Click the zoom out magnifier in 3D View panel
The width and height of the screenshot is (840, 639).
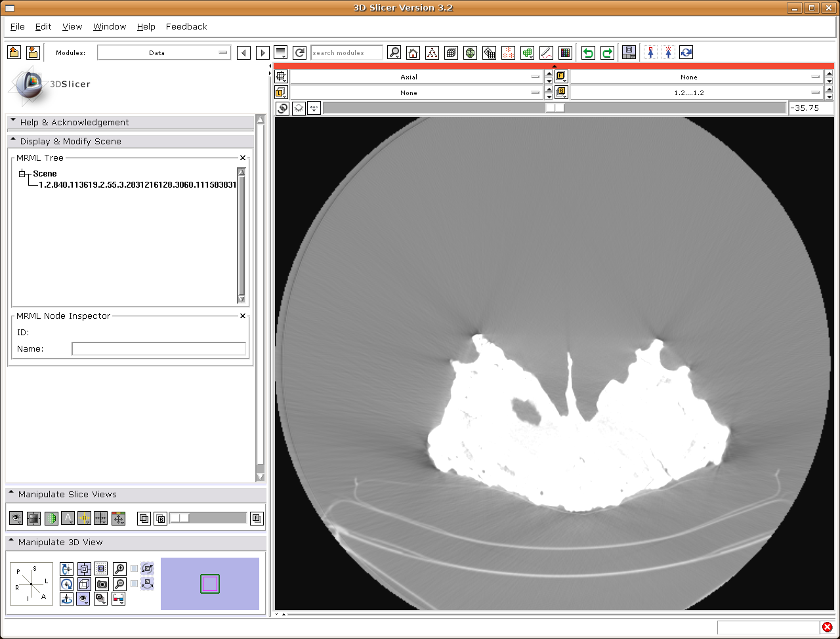(119, 584)
